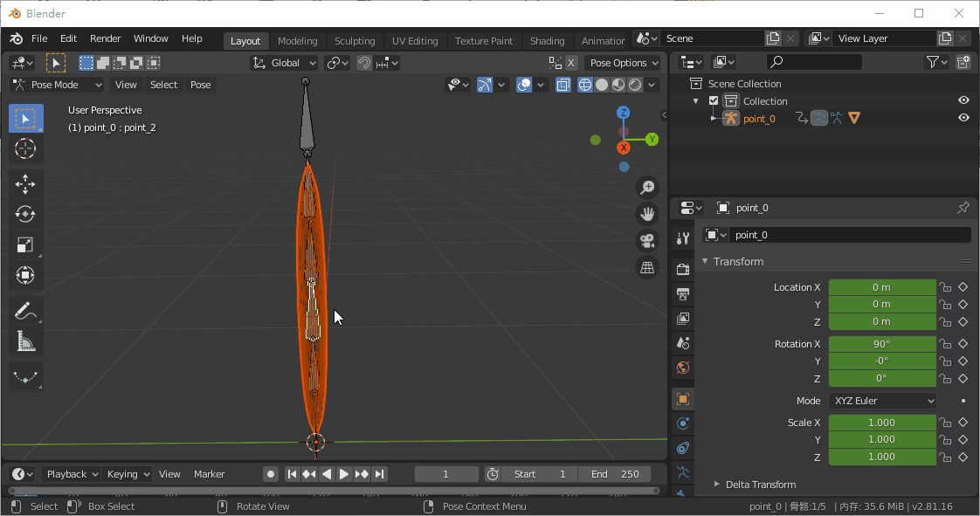980x516 pixels.
Task: Select the Move tool
Action: (x=25, y=183)
